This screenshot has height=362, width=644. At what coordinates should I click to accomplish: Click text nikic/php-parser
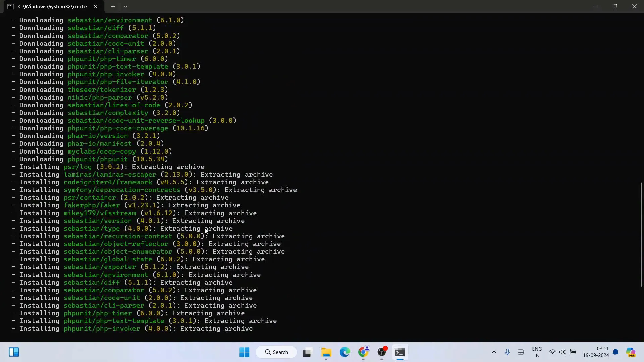[x=100, y=98]
